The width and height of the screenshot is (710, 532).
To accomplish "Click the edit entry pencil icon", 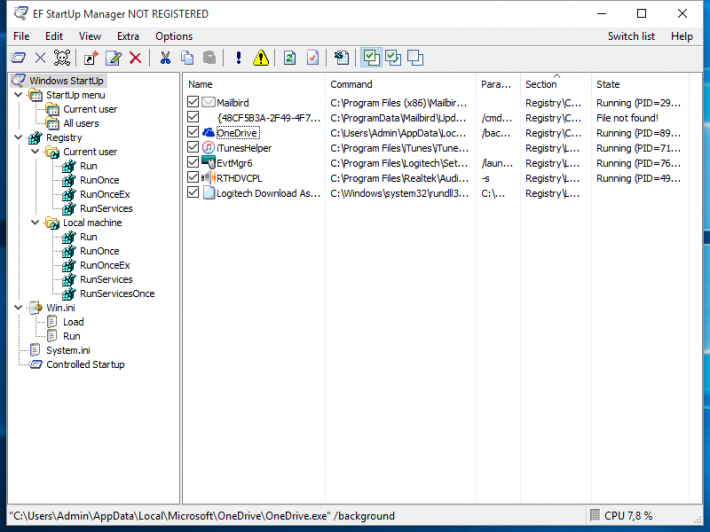I will point(114,58).
